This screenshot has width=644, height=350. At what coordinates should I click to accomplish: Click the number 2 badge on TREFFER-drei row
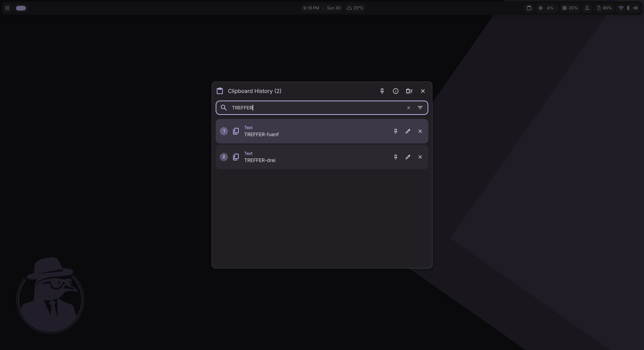click(224, 157)
